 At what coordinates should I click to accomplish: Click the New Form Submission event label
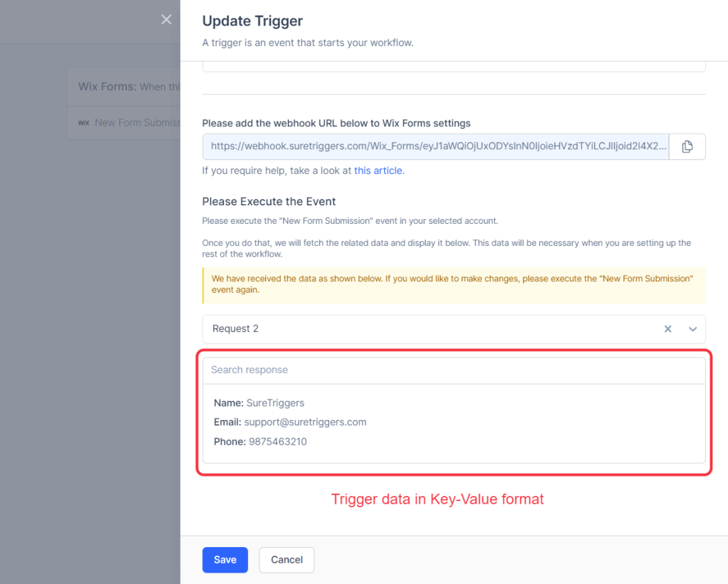(x=137, y=123)
